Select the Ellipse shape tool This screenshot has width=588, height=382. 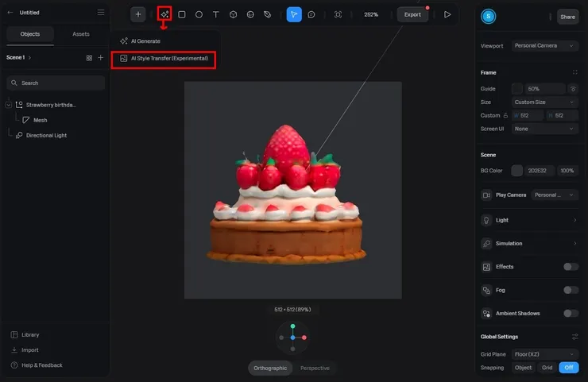199,14
